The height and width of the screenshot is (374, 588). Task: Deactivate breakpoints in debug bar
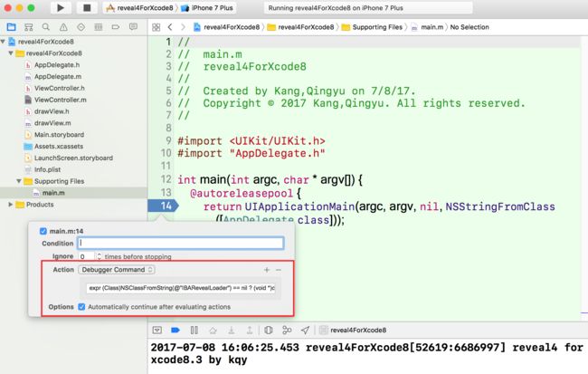(175, 330)
